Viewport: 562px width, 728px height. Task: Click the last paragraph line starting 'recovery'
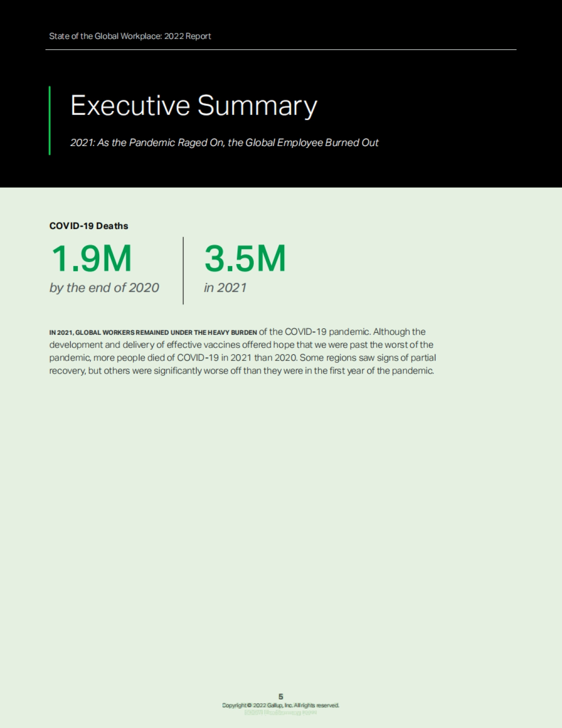coord(241,371)
